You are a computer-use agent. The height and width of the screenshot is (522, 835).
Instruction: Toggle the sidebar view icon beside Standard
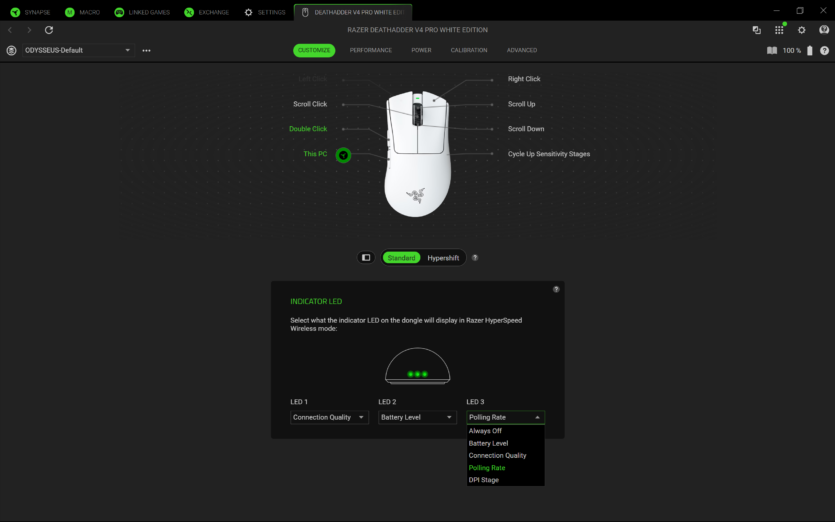point(366,258)
